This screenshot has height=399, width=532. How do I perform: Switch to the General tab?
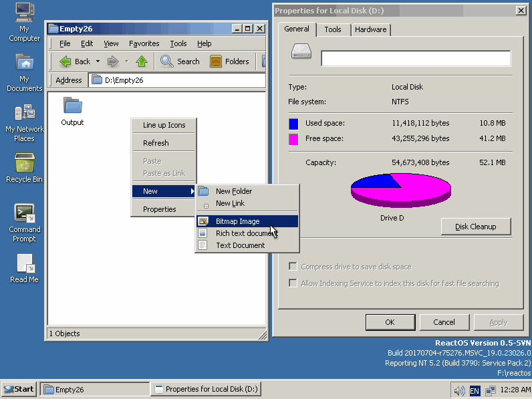tap(297, 29)
